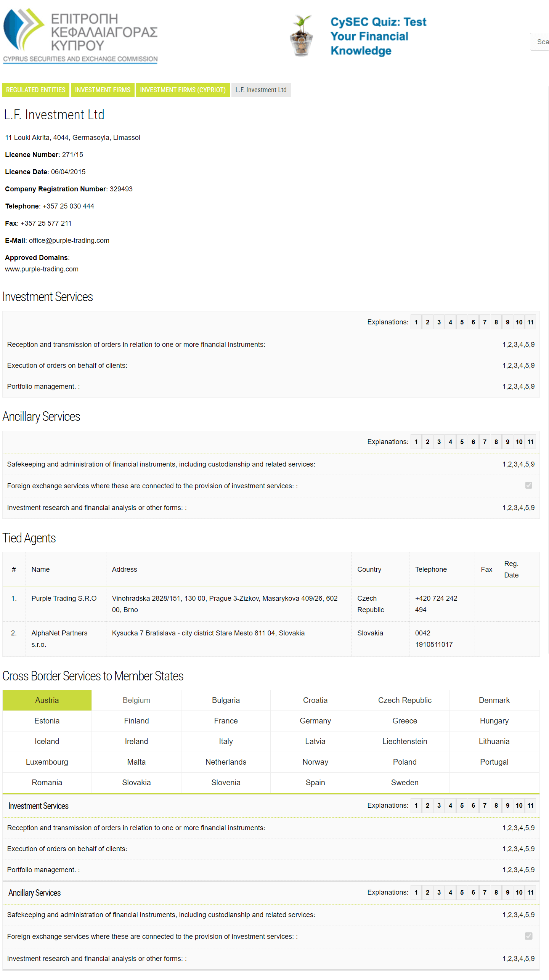
Task: Show explanation 3 in top Ancillary Services
Action: (439, 442)
